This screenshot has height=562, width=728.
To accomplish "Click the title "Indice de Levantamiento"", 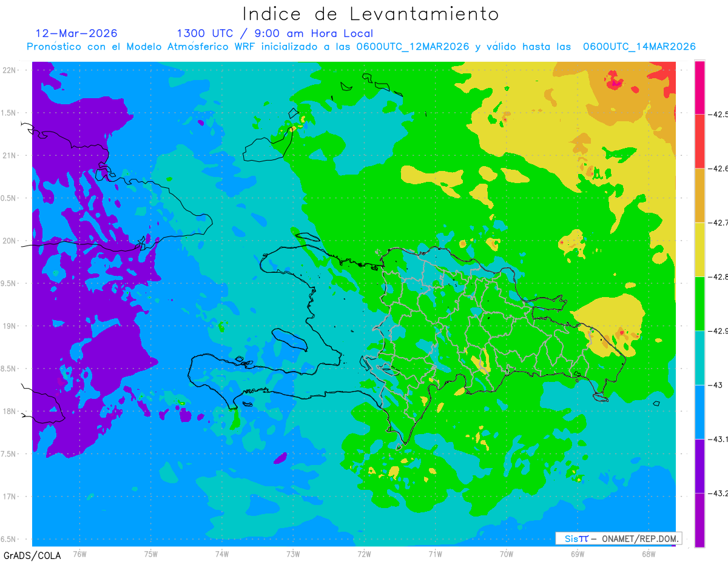I will point(371,14).
